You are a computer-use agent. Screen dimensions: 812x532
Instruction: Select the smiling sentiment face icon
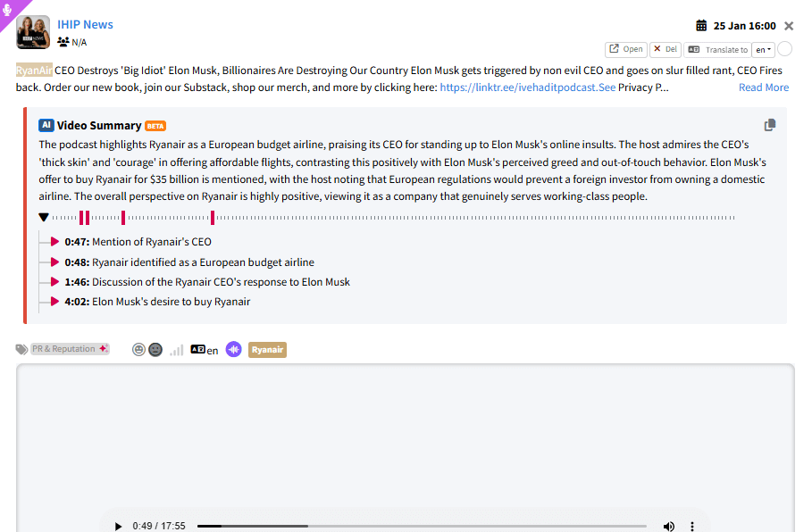click(138, 350)
